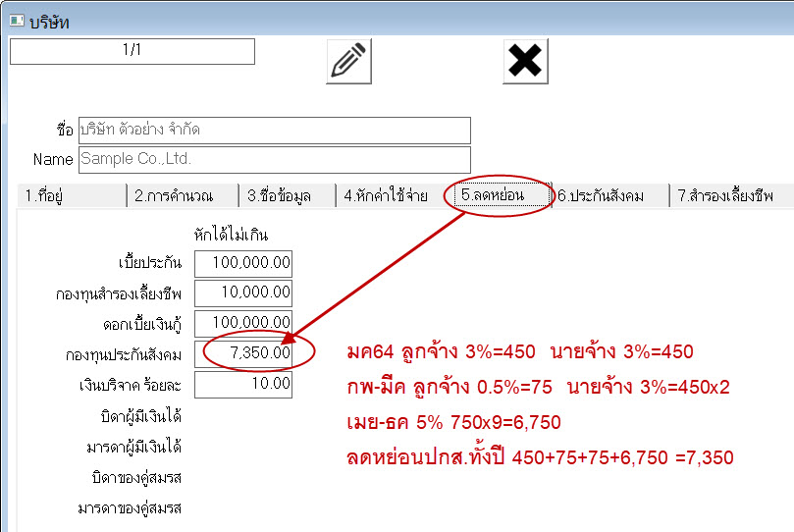Select the 3.ชื่อข้อมูล tab
The image size is (794, 532).
(x=285, y=195)
